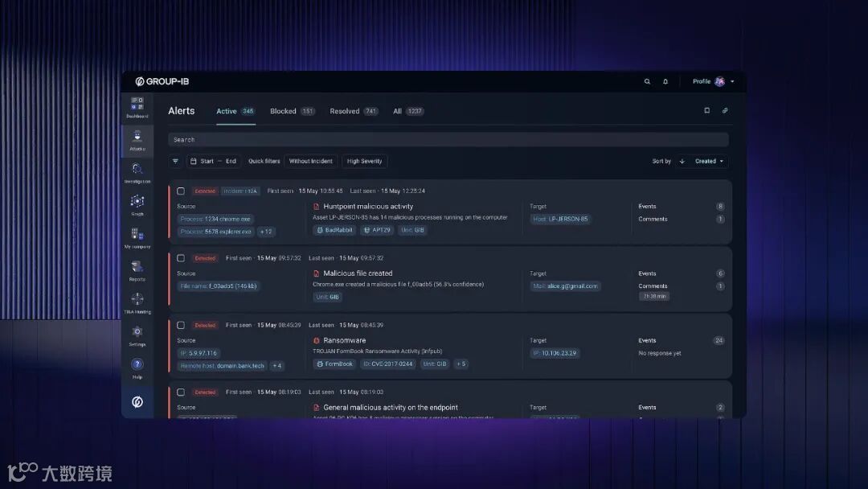Viewport: 868px width, 489px height.
Task: Click the IP 5.9.97.116 source chip
Action: (199, 353)
